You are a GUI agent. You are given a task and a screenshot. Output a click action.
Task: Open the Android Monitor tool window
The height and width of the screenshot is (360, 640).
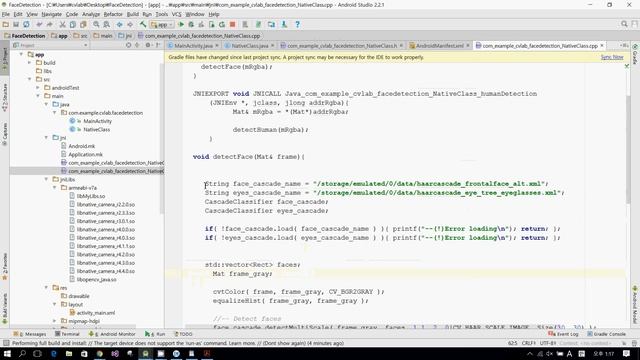click(112, 334)
